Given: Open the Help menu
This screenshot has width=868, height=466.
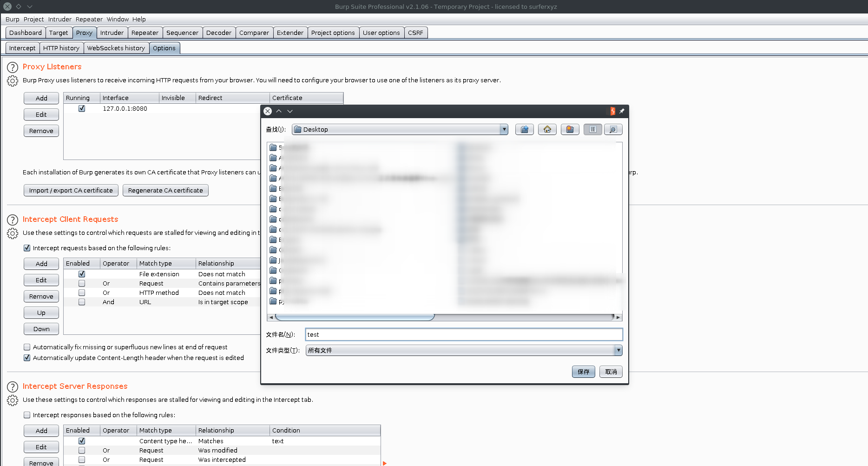Looking at the screenshot, I should [139, 19].
